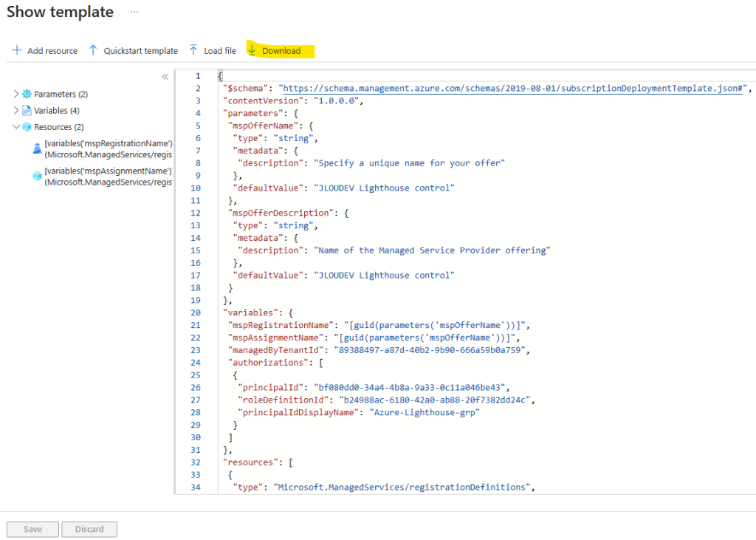Click line number 20 in the editor gutter
756x540 pixels.
(195, 312)
